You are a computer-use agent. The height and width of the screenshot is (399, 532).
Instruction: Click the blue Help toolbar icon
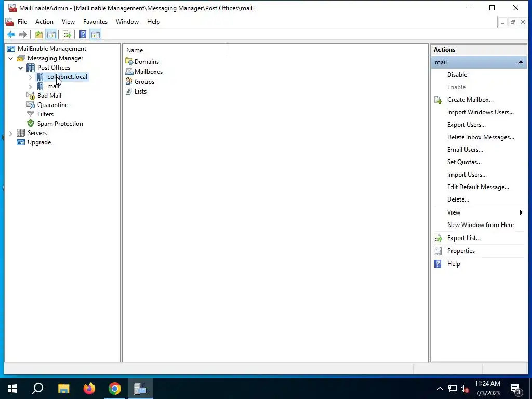83,34
